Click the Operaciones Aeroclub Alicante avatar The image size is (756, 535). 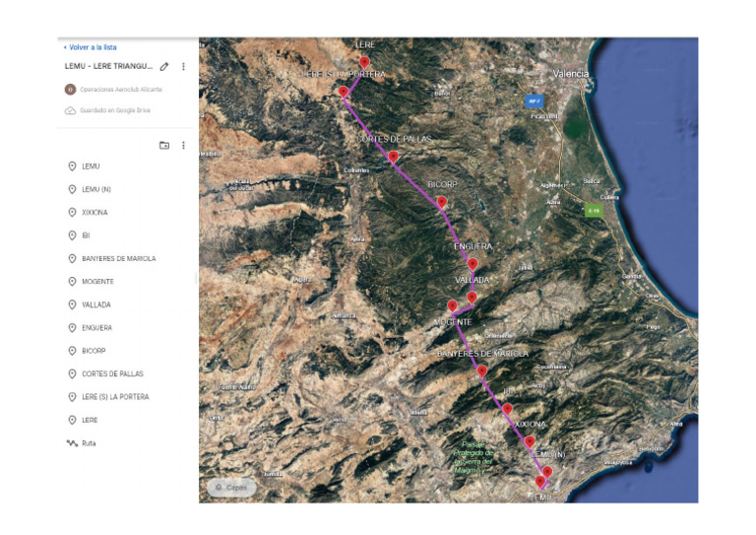tap(71, 90)
